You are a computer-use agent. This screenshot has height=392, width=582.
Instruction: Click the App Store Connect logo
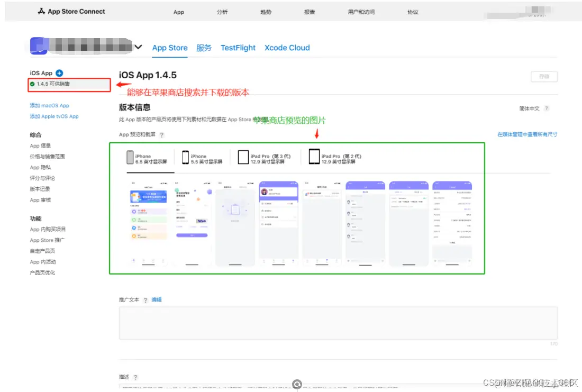[x=71, y=12]
